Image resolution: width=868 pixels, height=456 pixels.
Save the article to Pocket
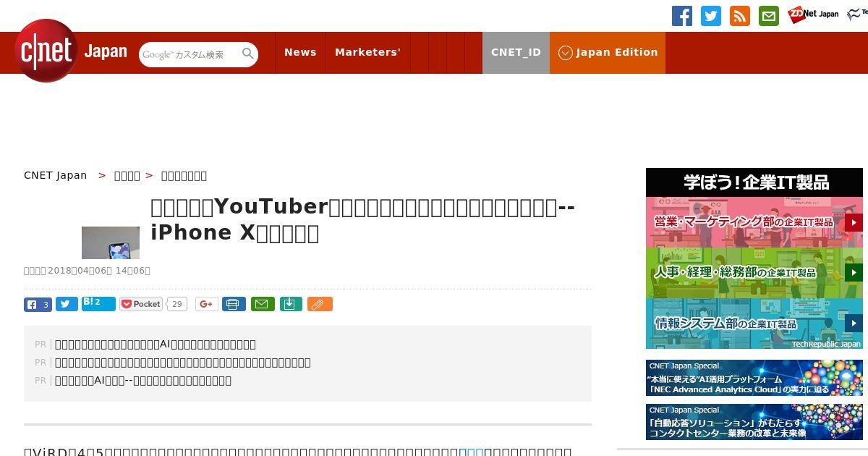[141, 304]
